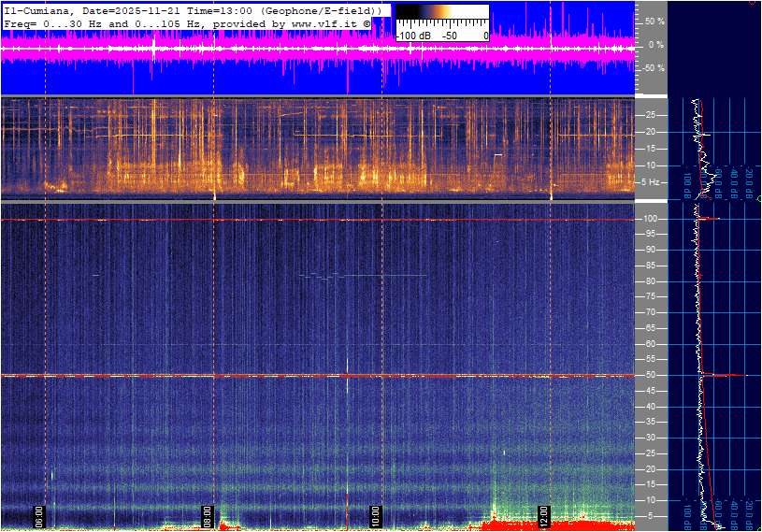Screen dimensions: 762x532
Task: Select the 06:00 time marker
Action: [x=40, y=515]
